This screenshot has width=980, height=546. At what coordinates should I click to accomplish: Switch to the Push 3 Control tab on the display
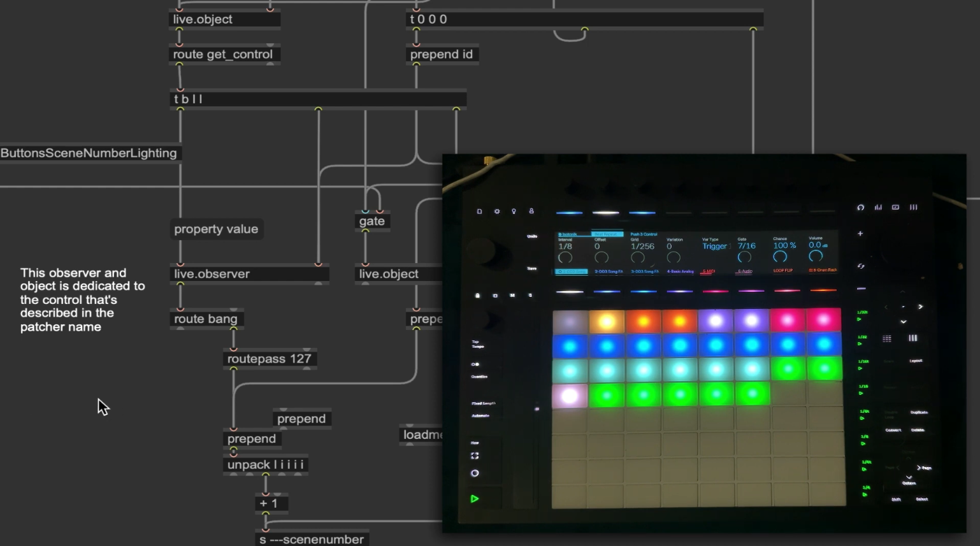(644, 234)
